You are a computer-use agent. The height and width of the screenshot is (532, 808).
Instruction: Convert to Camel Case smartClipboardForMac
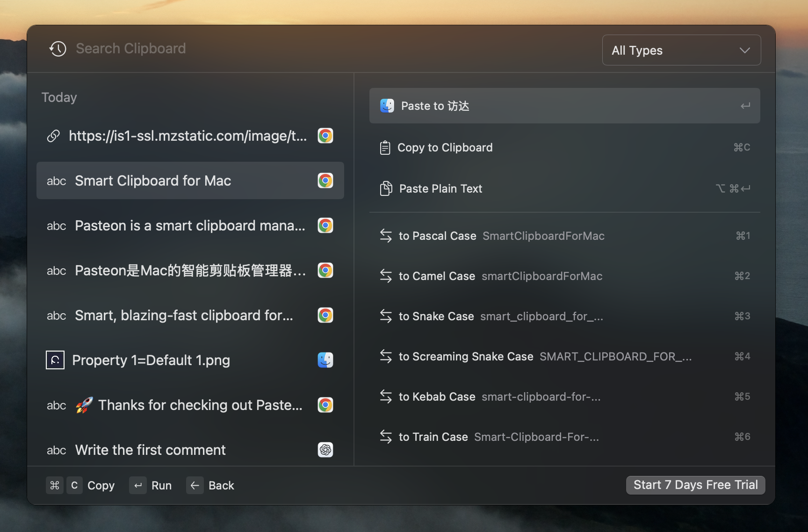565,276
